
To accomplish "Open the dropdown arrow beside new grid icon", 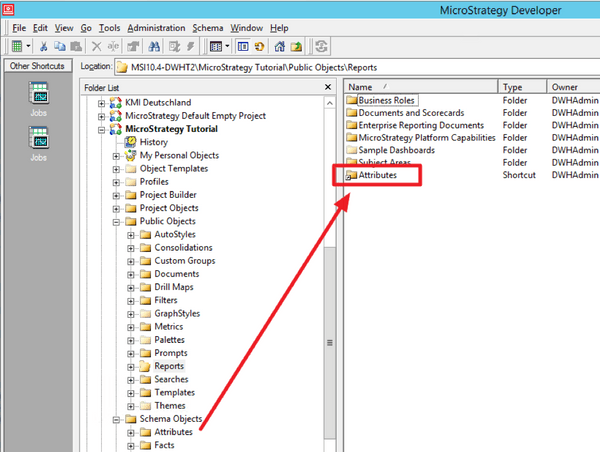I will pyautogui.click(x=28, y=46).
